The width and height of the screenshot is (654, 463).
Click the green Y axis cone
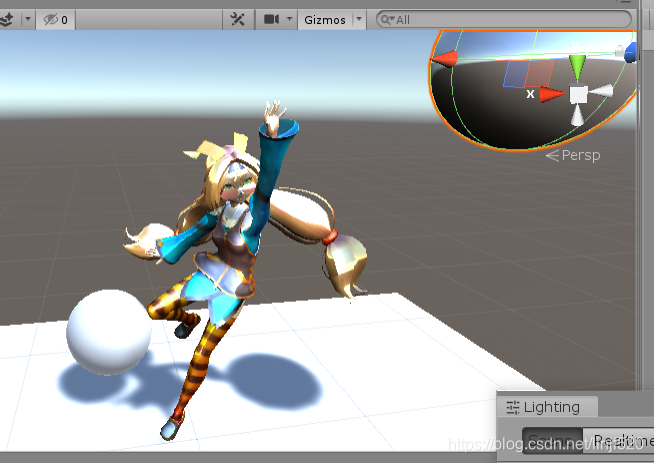578,67
